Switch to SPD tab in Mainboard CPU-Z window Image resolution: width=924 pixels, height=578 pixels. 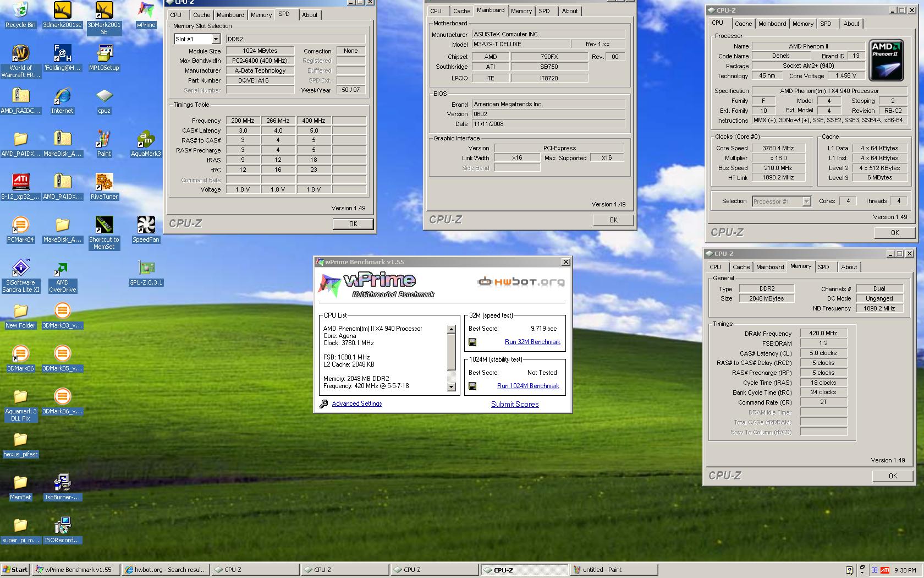(x=544, y=11)
